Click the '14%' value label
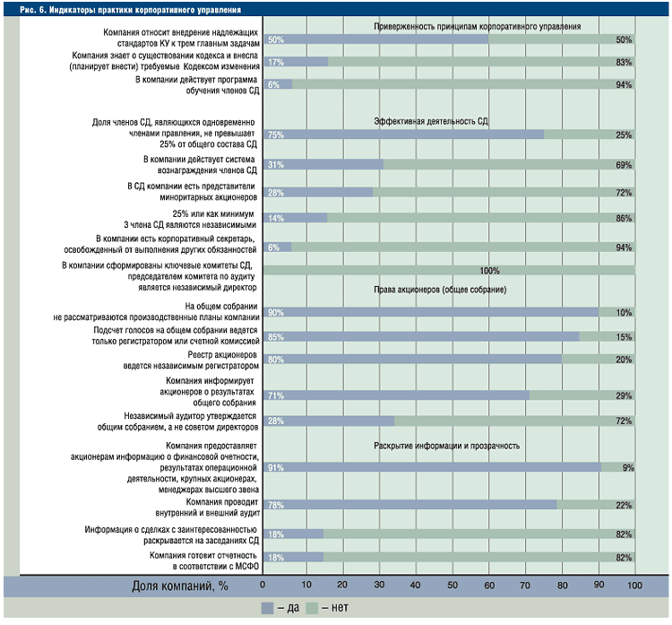 click(x=276, y=218)
